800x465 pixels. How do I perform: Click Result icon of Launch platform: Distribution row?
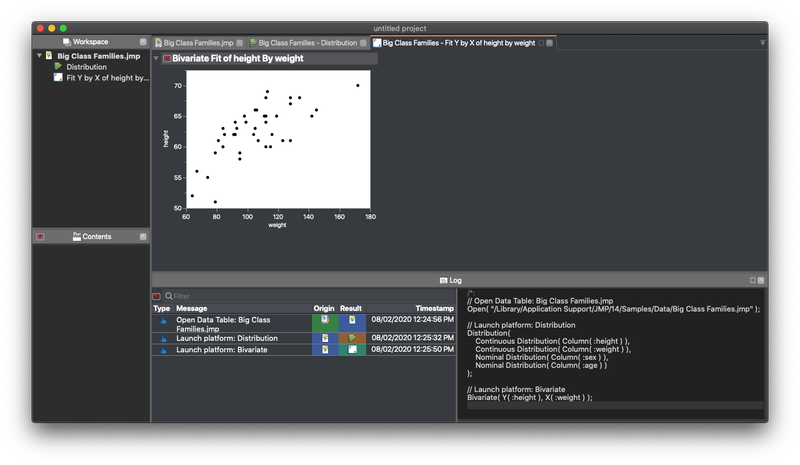352,338
